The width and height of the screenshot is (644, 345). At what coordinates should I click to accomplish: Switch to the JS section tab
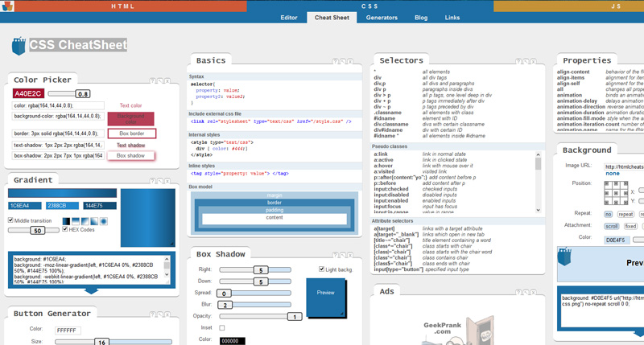(615, 6)
